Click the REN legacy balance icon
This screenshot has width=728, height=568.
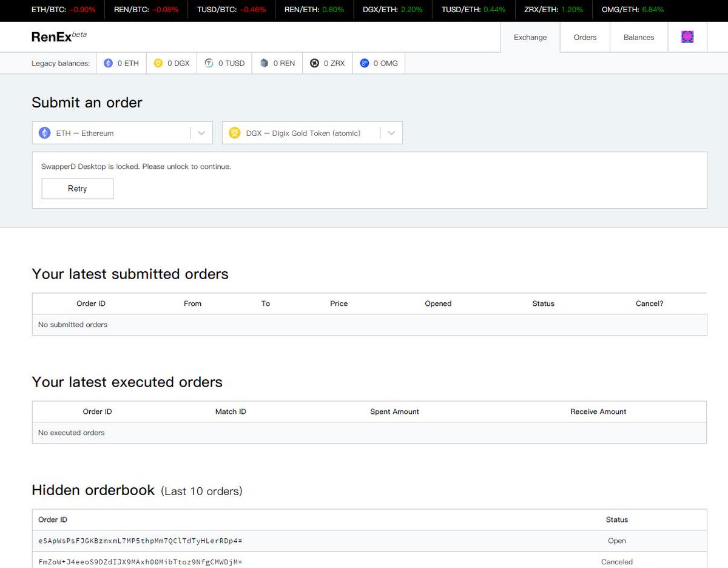tap(264, 63)
